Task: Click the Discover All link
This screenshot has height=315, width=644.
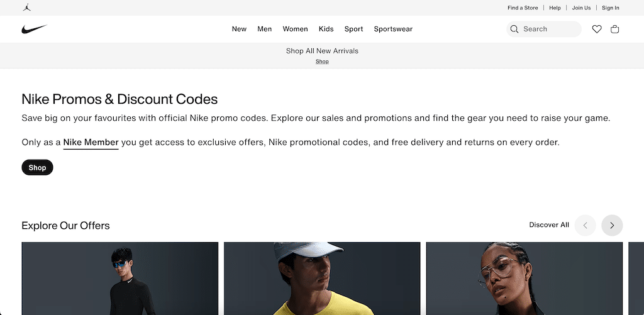Action: point(549,225)
